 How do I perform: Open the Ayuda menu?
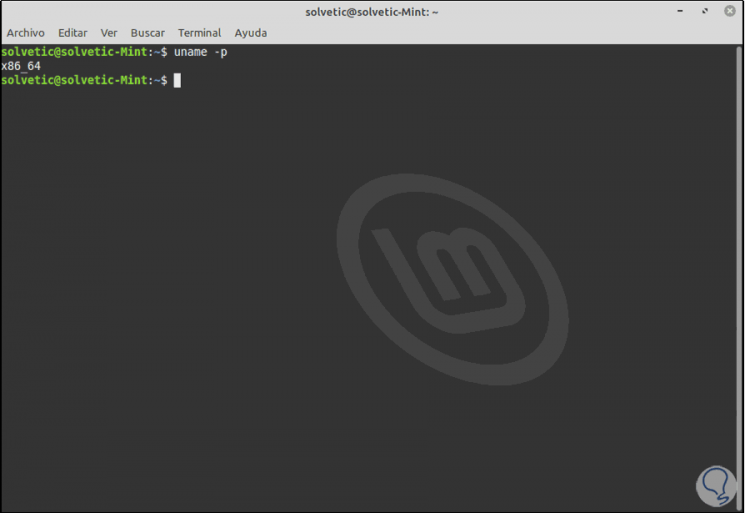251,33
